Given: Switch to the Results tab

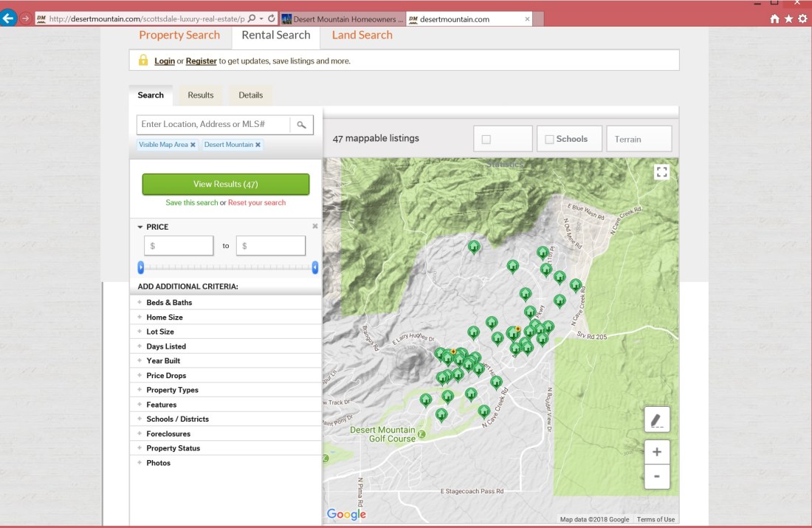Looking at the screenshot, I should coord(201,95).
